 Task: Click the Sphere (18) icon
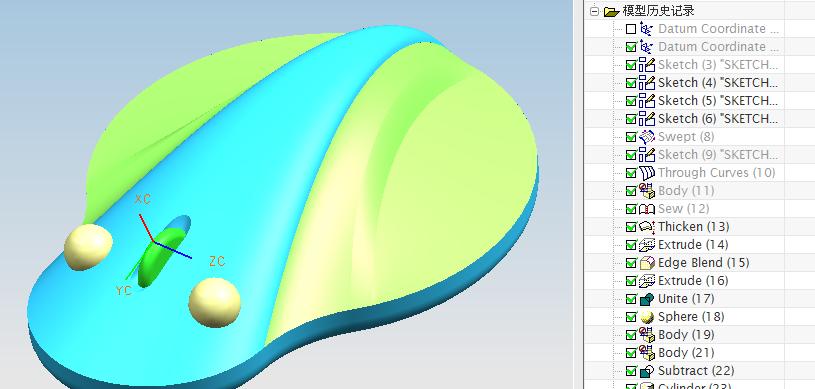[x=647, y=317]
